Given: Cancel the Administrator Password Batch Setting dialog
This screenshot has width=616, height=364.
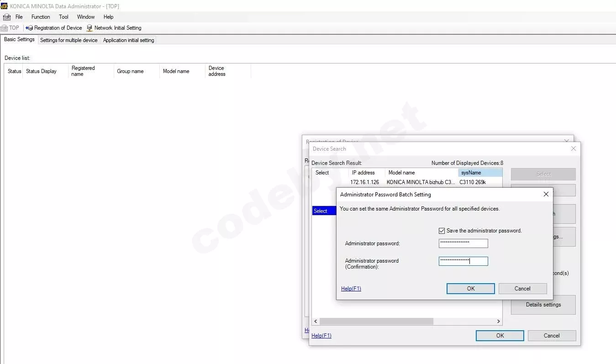Looking at the screenshot, I should 522,289.
